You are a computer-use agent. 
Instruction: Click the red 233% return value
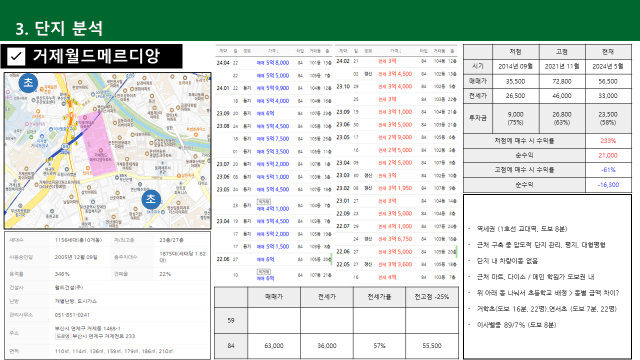[608, 141]
